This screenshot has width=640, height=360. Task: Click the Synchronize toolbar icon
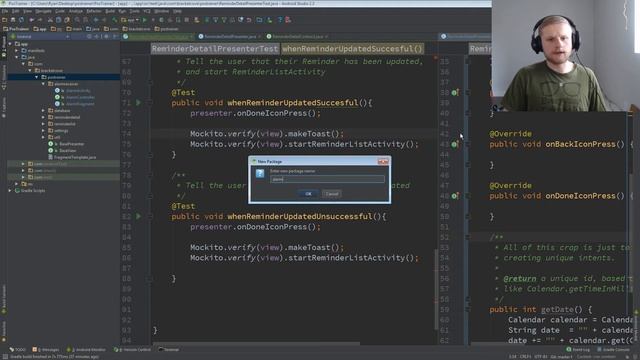(21, 20)
